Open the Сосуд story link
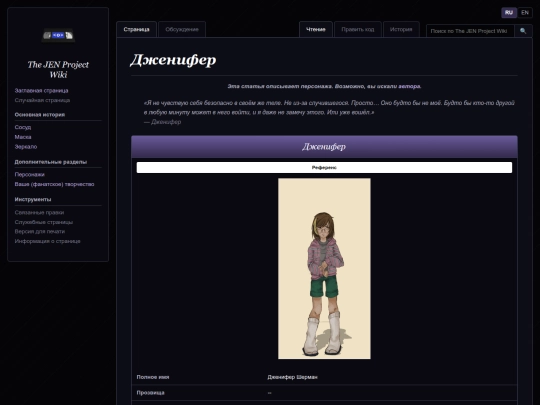 pyautogui.click(x=23, y=127)
